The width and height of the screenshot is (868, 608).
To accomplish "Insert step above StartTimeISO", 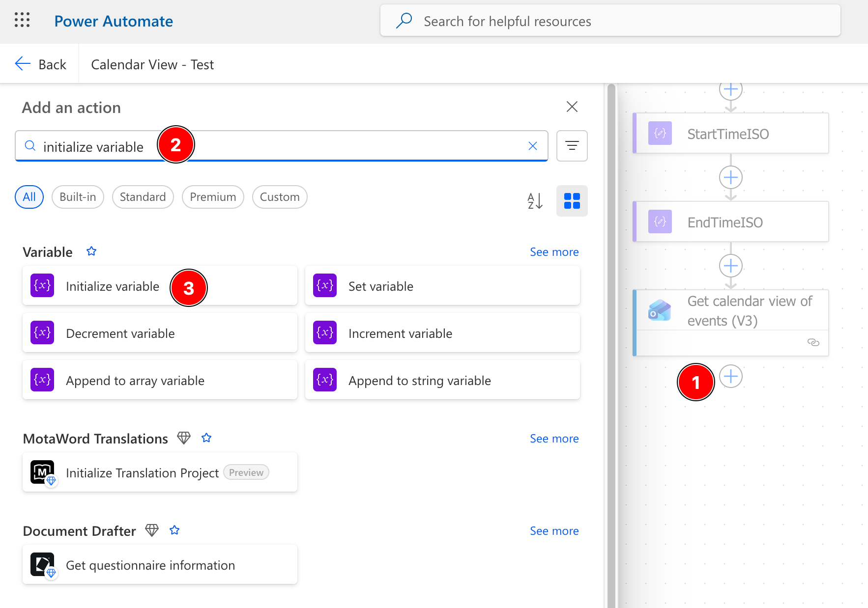I will [731, 90].
